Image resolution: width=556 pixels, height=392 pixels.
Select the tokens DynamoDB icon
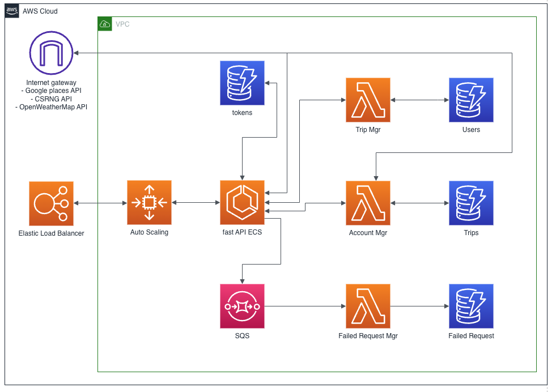(x=242, y=83)
